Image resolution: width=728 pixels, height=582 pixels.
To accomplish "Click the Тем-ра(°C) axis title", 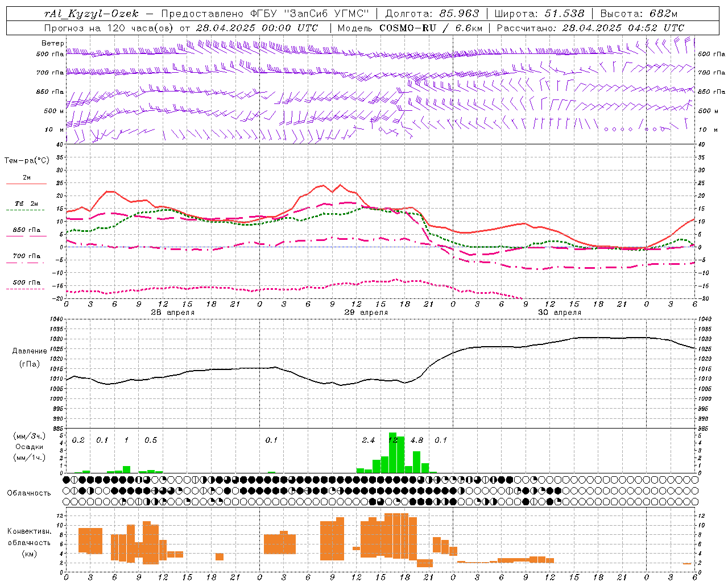I will (27, 161).
